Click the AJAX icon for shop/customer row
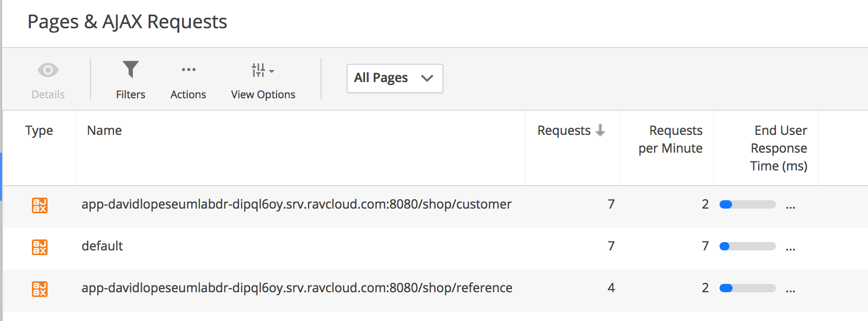Screen dimensions: 868x321 click(40, 205)
